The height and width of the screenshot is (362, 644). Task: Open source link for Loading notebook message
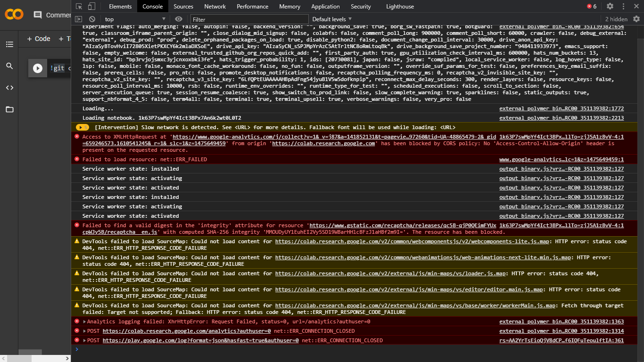click(x=561, y=118)
